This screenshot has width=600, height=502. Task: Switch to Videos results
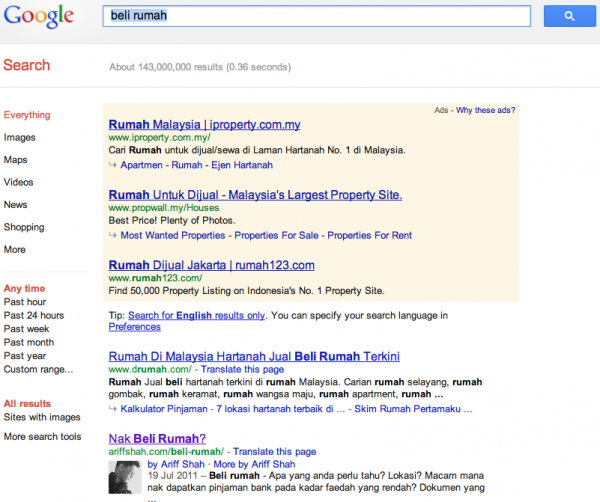(x=18, y=182)
